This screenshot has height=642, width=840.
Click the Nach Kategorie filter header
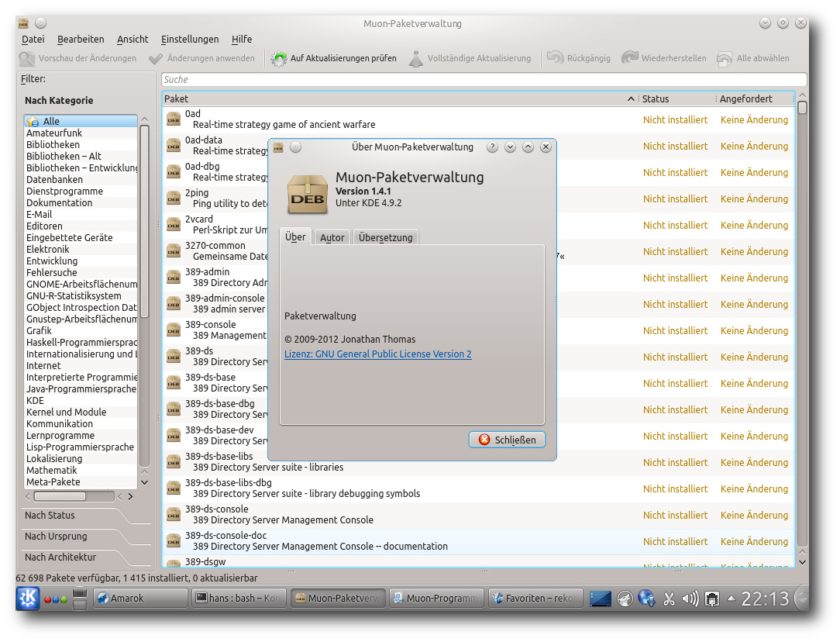[x=59, y=100]
